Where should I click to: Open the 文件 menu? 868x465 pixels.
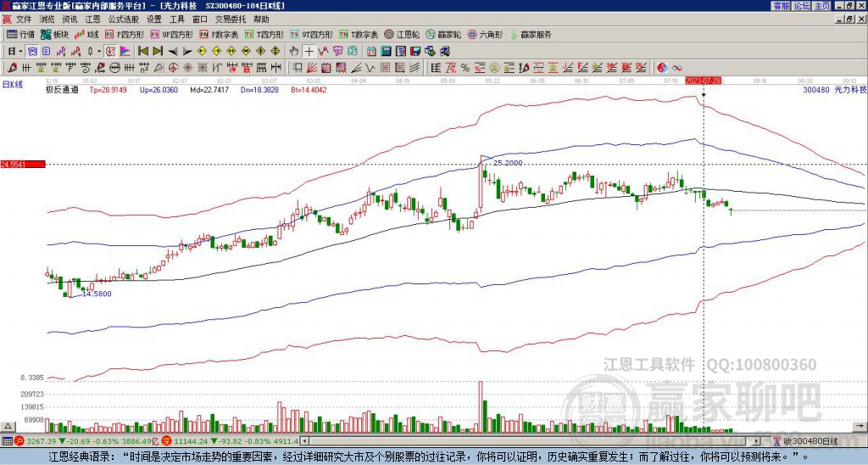coord(24,20)
